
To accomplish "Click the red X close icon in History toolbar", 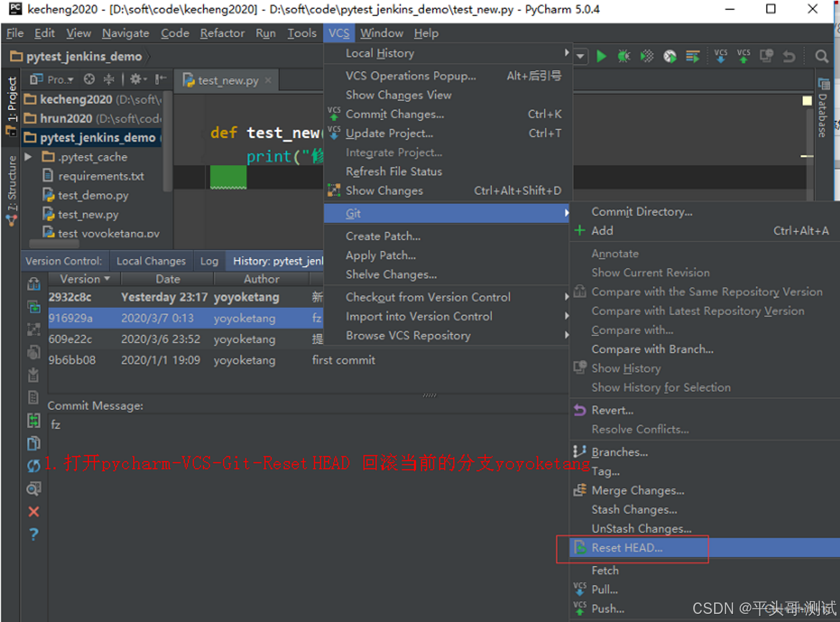I will click(34, 512).
